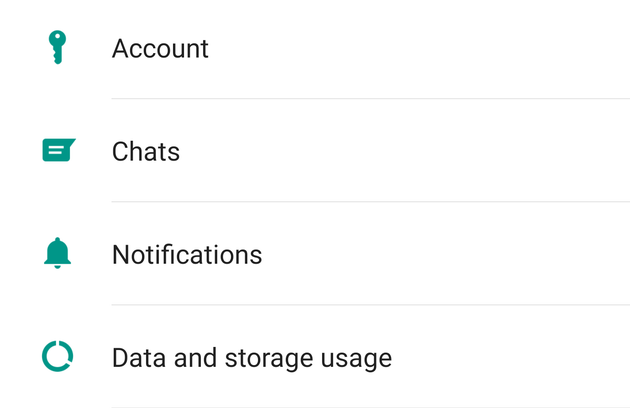
Task: Click empty space right of Account label
Action: click(x=420, y=48)
